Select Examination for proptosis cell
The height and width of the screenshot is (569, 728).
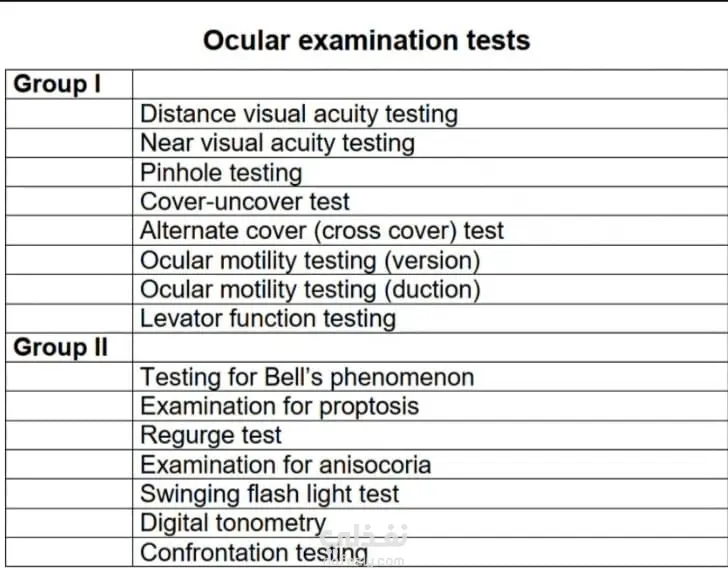430,406
